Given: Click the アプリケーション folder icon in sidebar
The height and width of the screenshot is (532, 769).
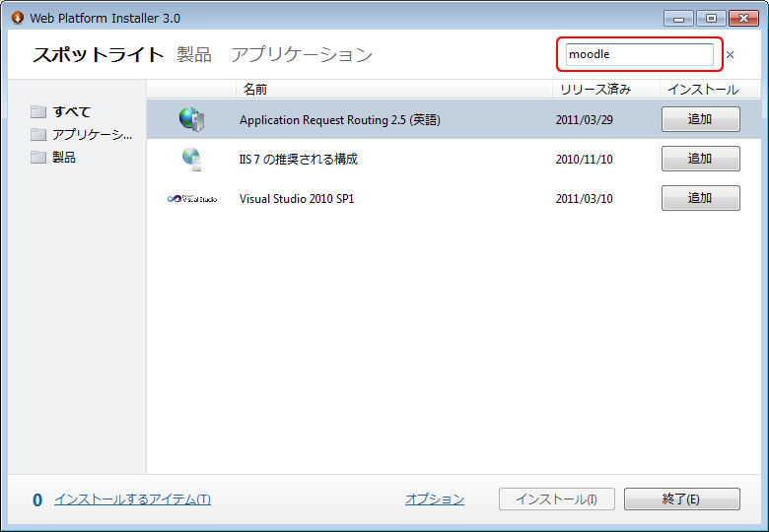Looking at the screenshot, I should [38, 134].
